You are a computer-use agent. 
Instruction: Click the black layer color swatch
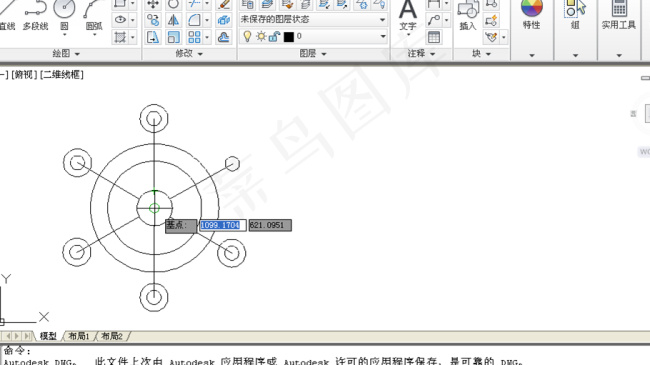289,37
